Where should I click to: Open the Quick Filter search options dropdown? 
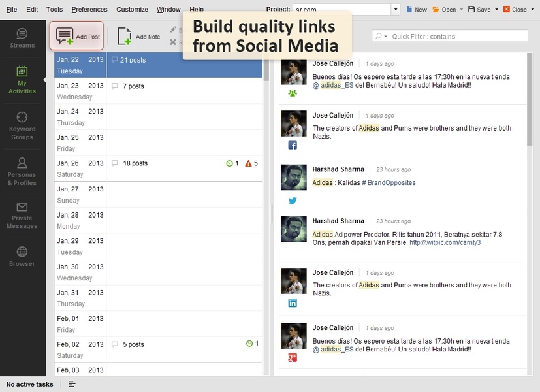381,36
